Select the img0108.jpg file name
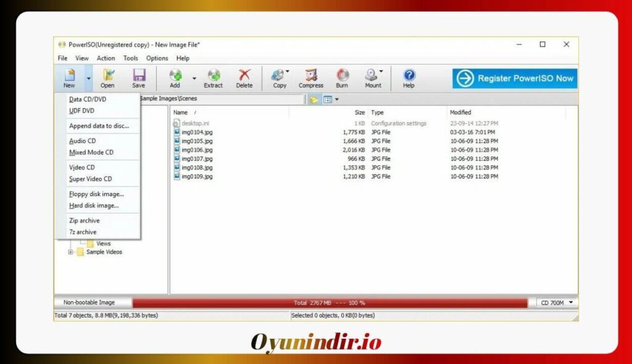 pos(197,168)
